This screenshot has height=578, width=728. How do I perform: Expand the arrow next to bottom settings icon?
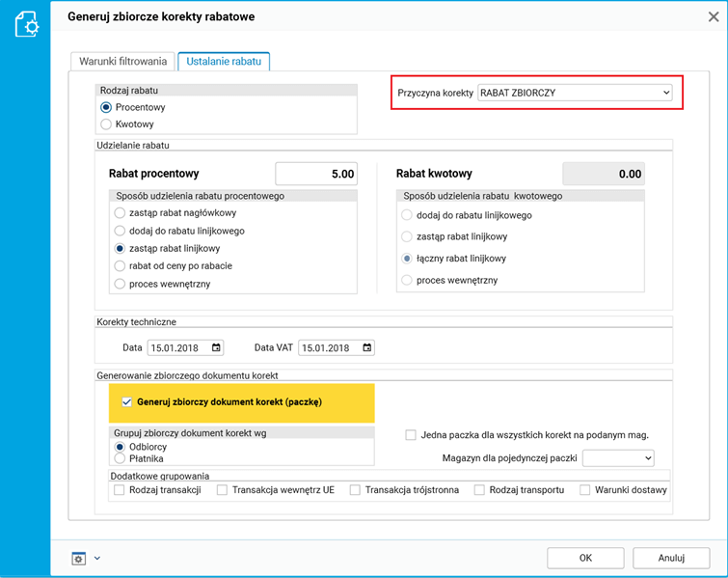click(97, 558)
